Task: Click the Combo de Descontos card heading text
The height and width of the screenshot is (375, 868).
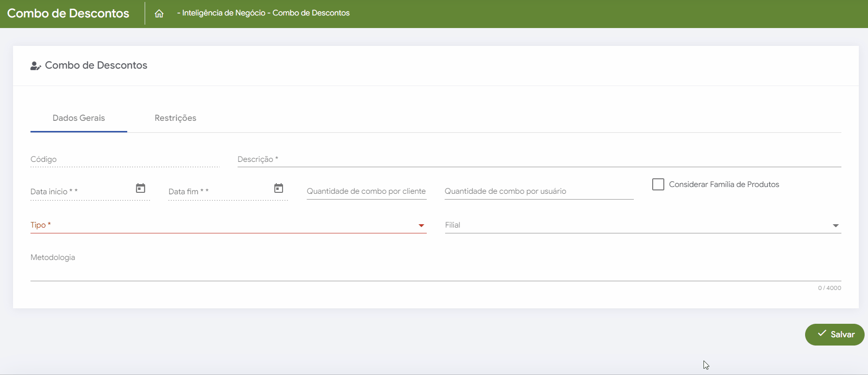Action: [96, 66]
